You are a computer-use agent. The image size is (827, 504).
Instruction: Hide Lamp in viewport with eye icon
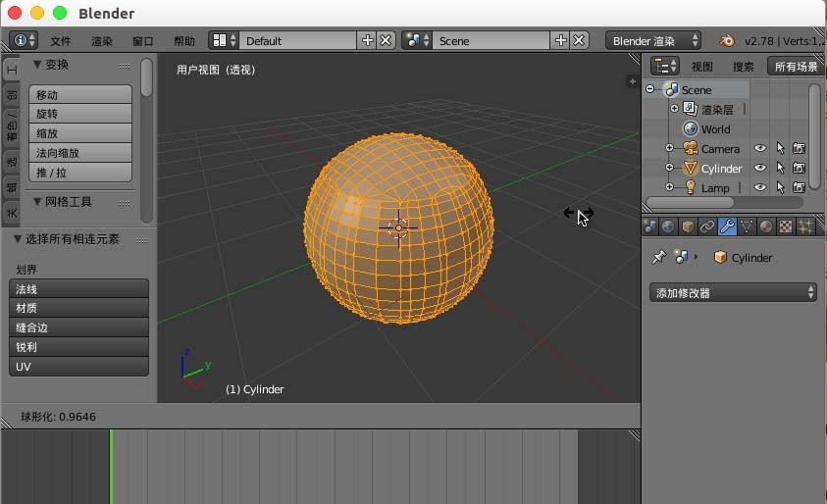tap(760, 187)
